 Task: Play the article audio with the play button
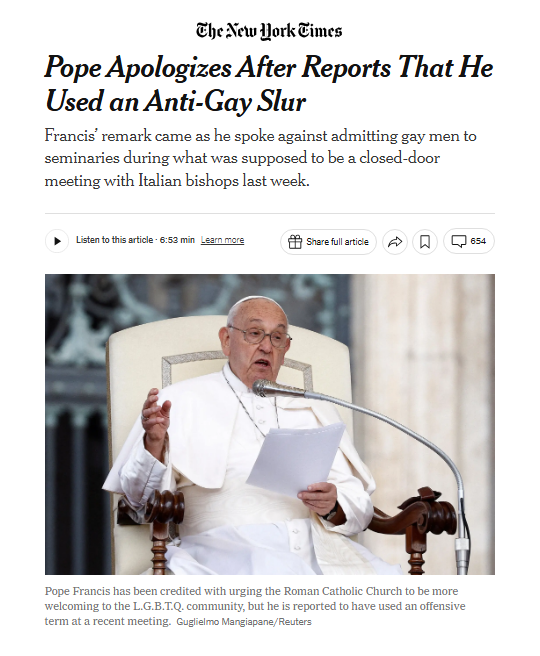click(57, 241)
